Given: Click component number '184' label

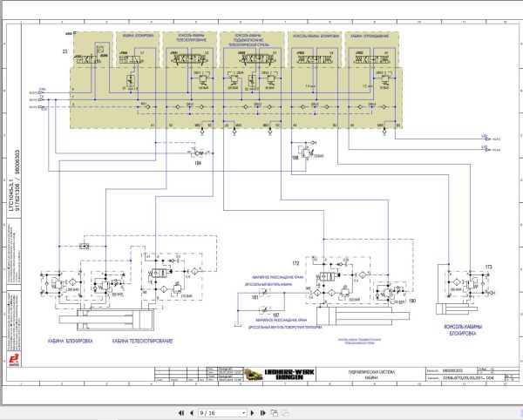Looking at the screenshot, I should [x=198, y=163].
